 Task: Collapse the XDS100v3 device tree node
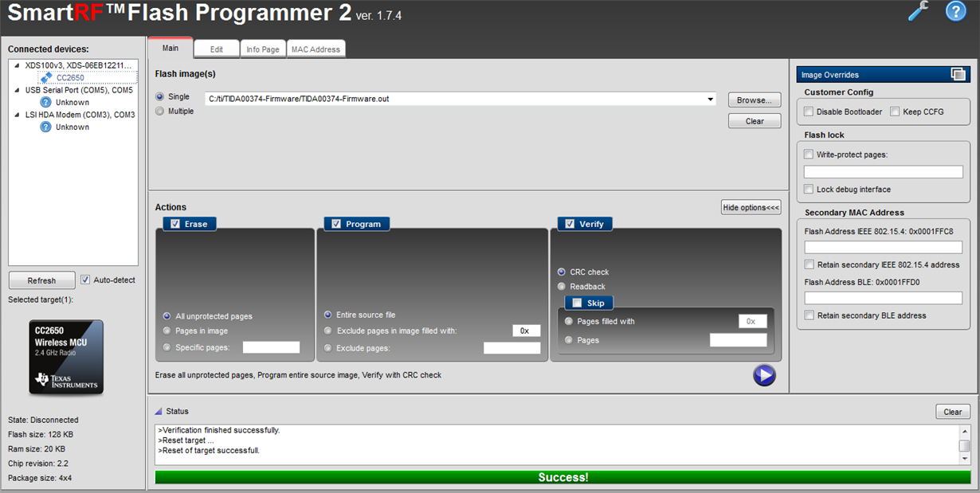18,65
